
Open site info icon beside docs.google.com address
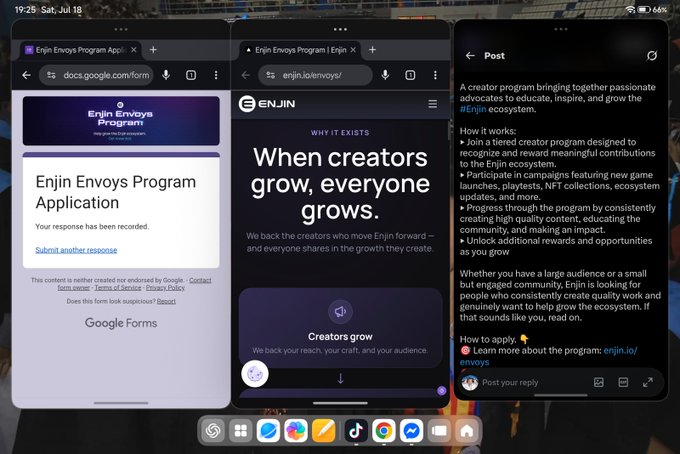coord(52,75)
